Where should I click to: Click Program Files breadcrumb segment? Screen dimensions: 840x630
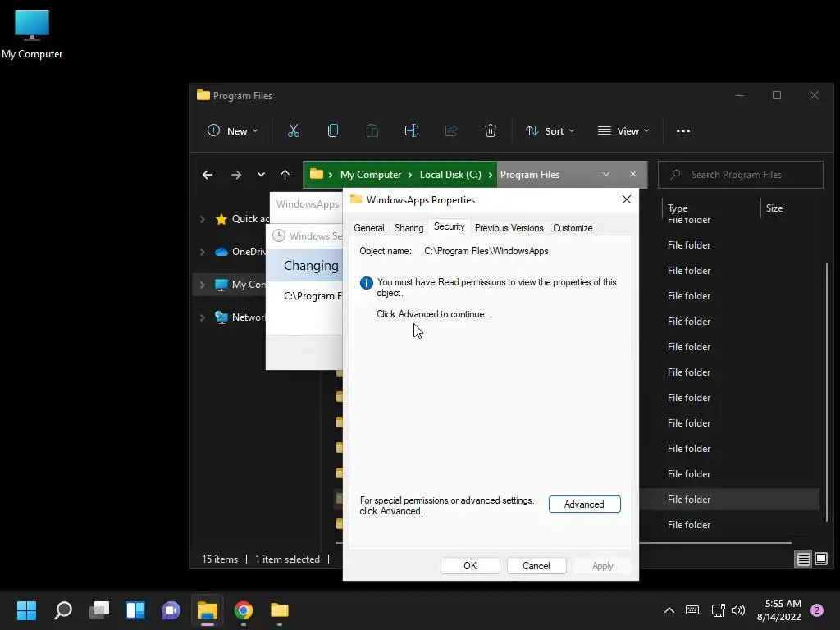click(x=530, y=175)
